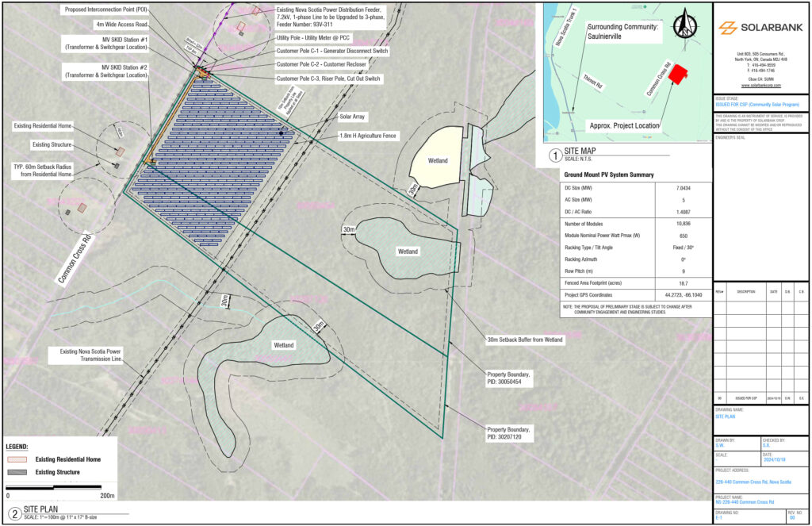Screen dimensions: 812x526
Task: Click the Racking Type value Fixed / 30°
Action: click(683, 248)
